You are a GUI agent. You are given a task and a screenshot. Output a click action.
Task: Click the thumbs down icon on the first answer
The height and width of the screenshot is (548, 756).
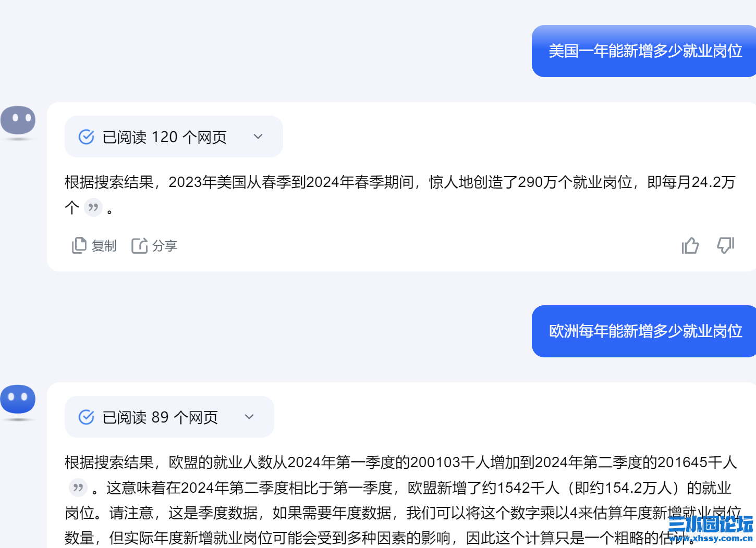725,245
